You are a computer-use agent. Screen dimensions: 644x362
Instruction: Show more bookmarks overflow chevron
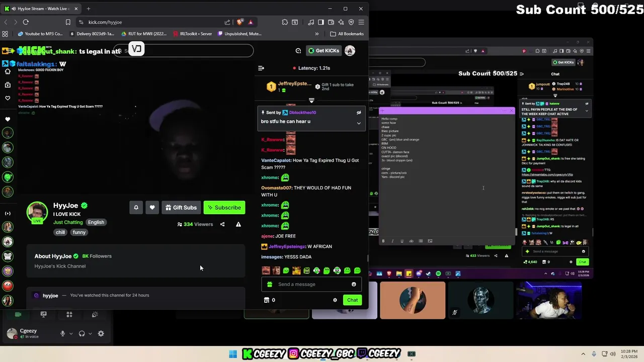pos(316,34)
